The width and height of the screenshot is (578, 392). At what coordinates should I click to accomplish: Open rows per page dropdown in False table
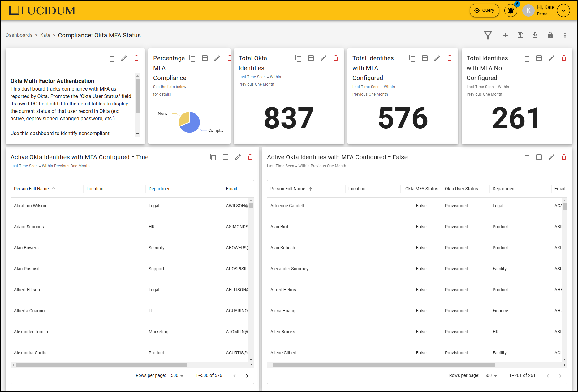tap(491, 375)
